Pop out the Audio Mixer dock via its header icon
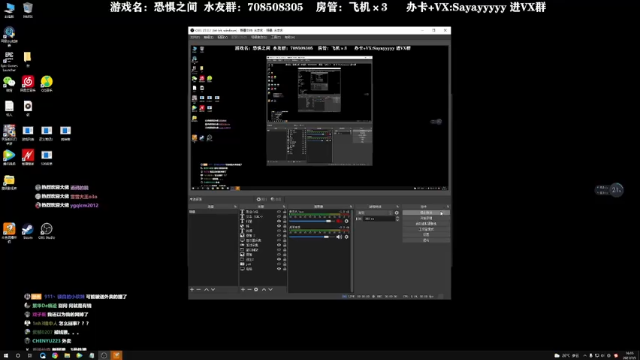Viewport: 640px width, 360px height. coord(351,207)
